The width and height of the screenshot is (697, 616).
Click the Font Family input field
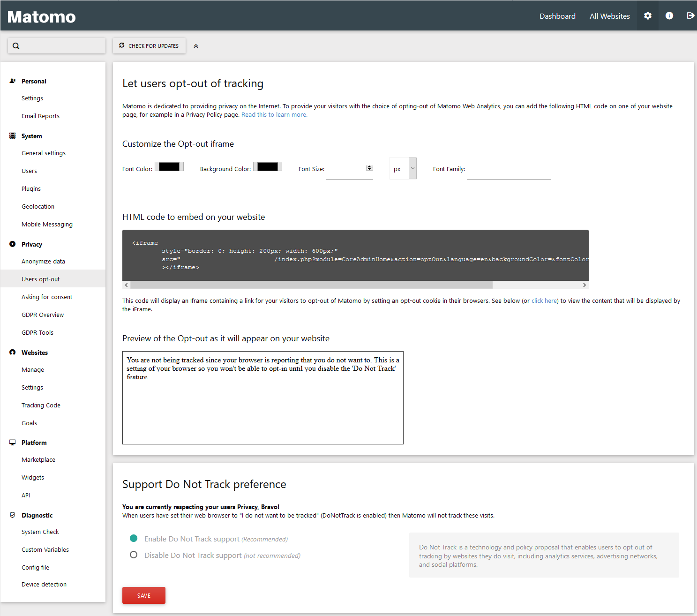(509, 171)
